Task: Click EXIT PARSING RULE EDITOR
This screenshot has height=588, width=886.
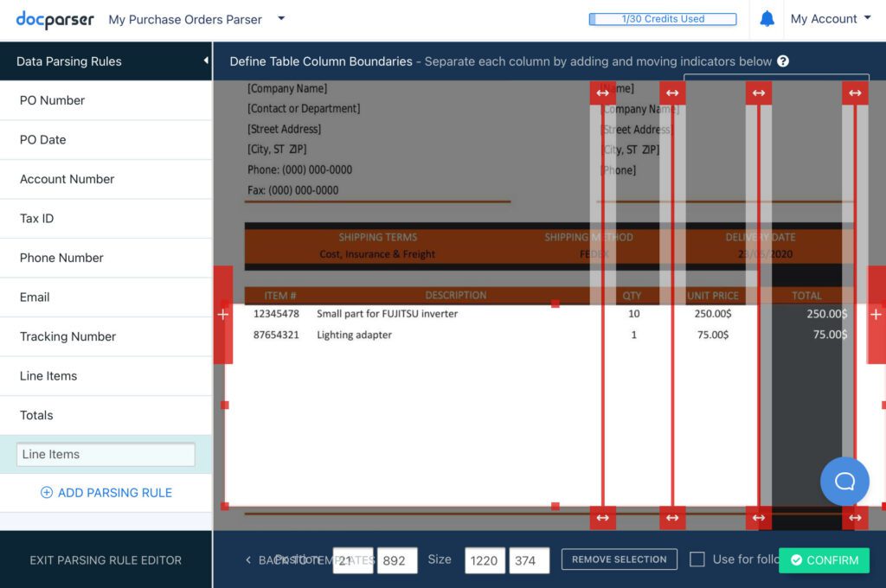Action: point(106,560)
